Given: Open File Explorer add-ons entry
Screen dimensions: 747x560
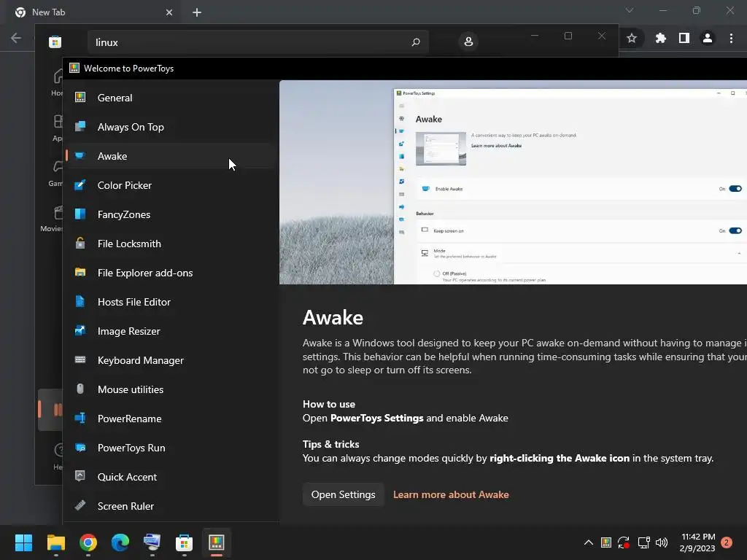Looking at the screenshot, I should 170,273.
